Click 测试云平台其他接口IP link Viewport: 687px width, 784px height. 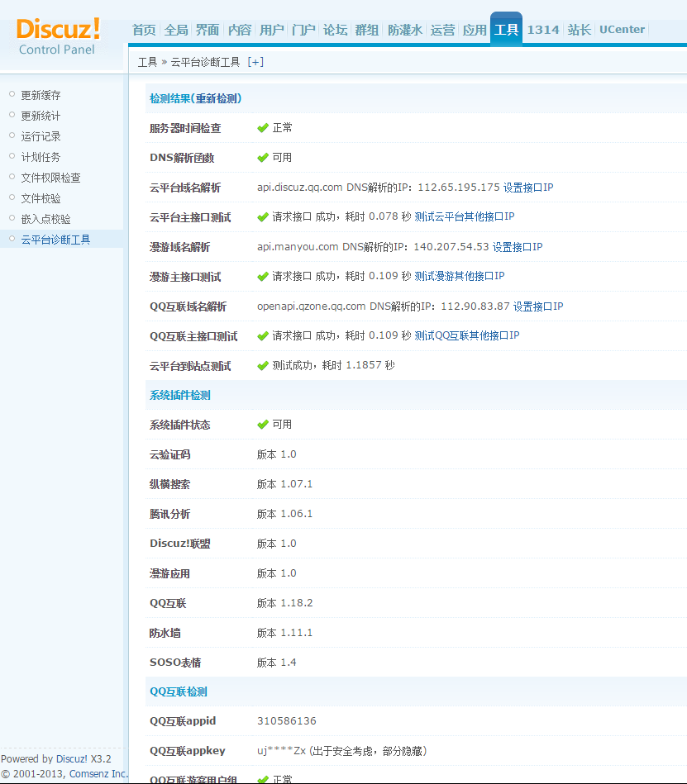click(x=465, y=216)
